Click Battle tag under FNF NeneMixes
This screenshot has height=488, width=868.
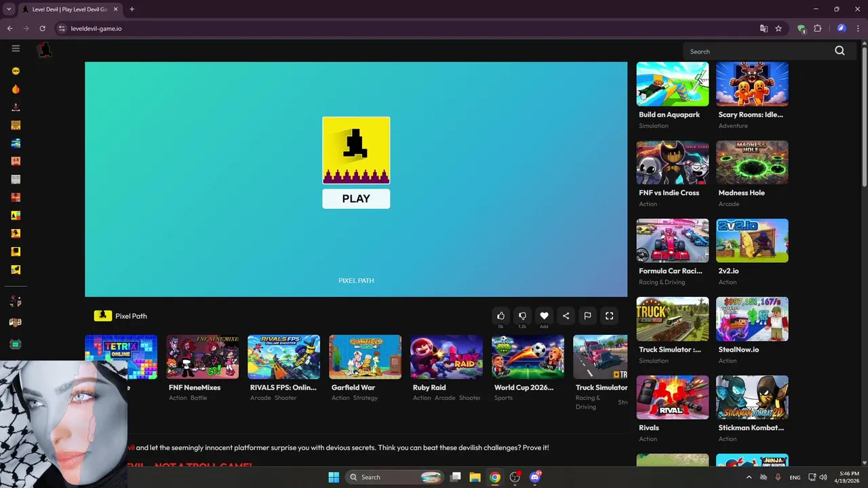pos(199,398)
